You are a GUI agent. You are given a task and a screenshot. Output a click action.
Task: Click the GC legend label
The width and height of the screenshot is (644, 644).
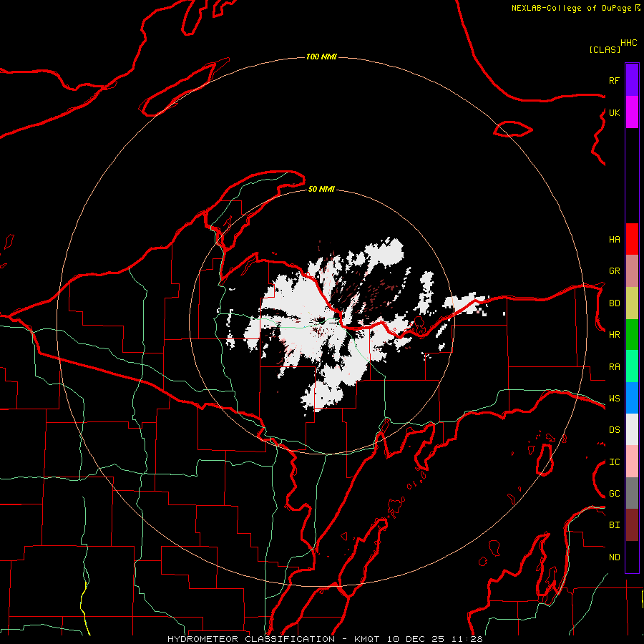tap(615, 494)
